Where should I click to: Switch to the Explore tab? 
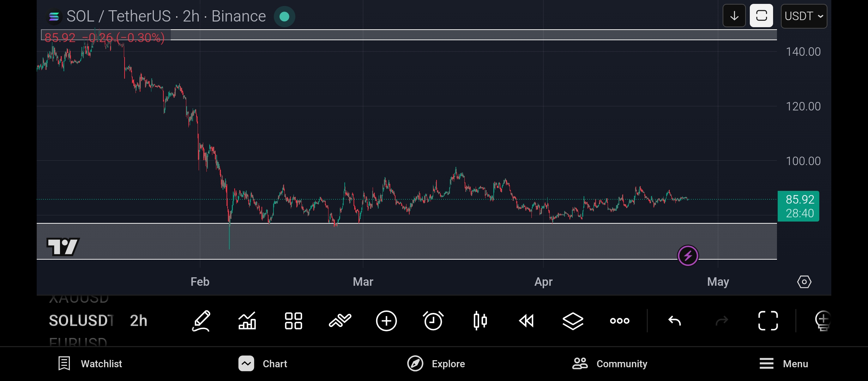[x=436, y=364]
